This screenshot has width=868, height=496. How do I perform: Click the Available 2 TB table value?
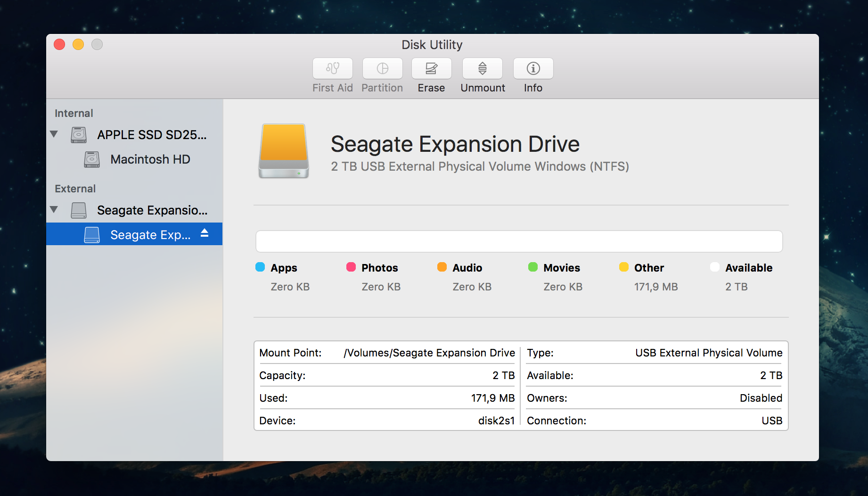tap(771, 375)
